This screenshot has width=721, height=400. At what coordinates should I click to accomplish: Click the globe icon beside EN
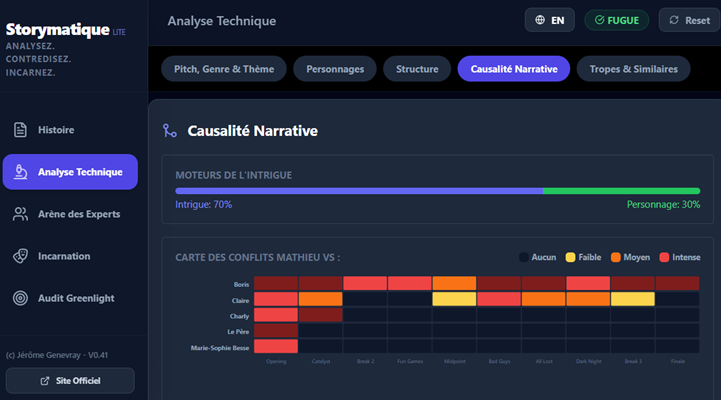pyautogui.click(x=540, y=20)
